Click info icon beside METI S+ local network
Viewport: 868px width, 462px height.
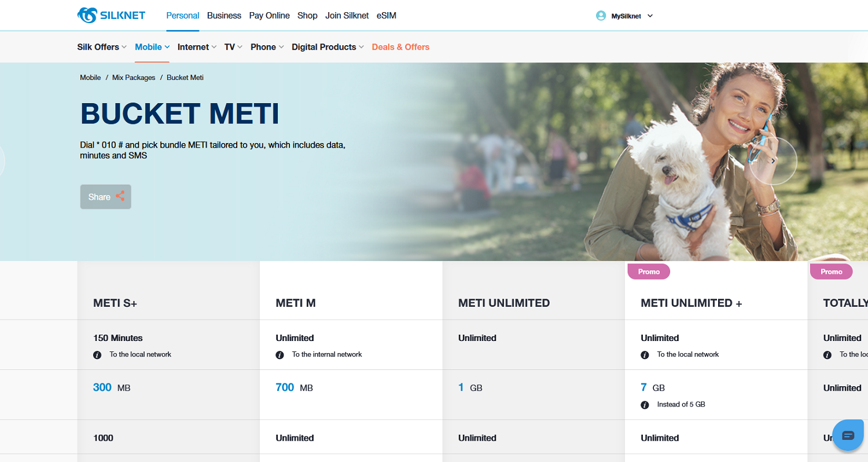[97, 355]
